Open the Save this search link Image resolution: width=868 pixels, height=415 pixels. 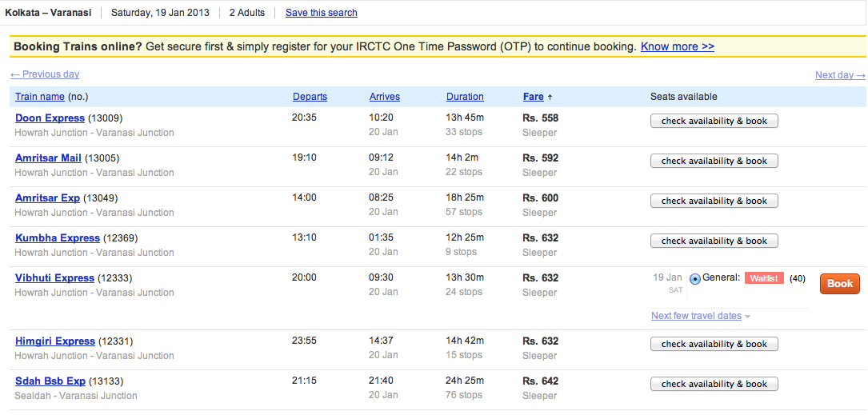(x=322, y=13)
